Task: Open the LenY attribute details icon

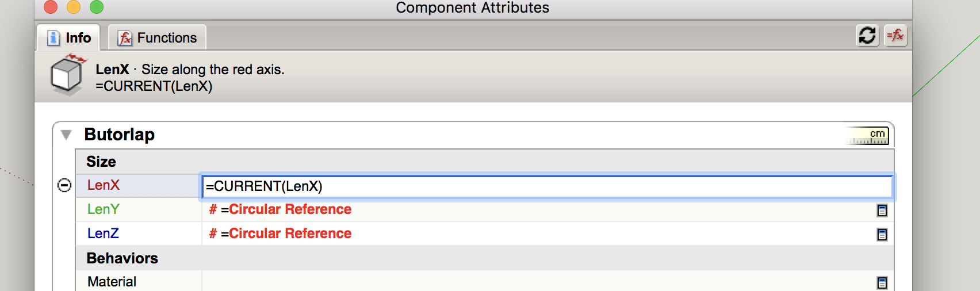Action: (882, 210)
